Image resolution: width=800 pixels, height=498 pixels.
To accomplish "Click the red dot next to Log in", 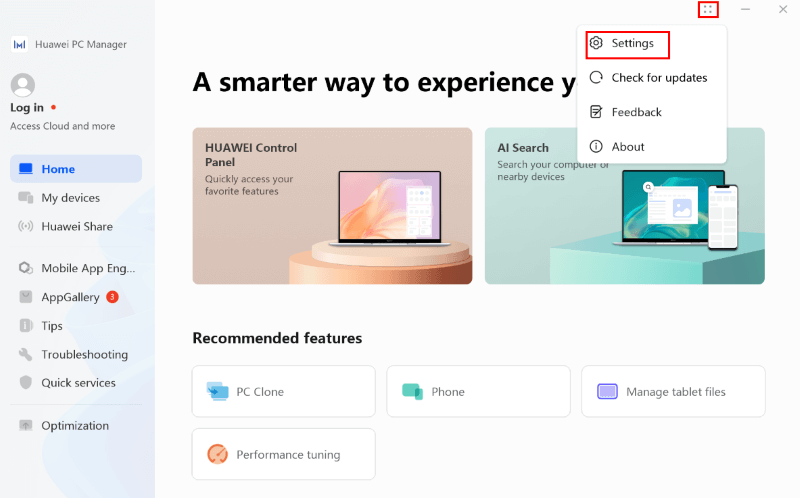I will point(53,108).
